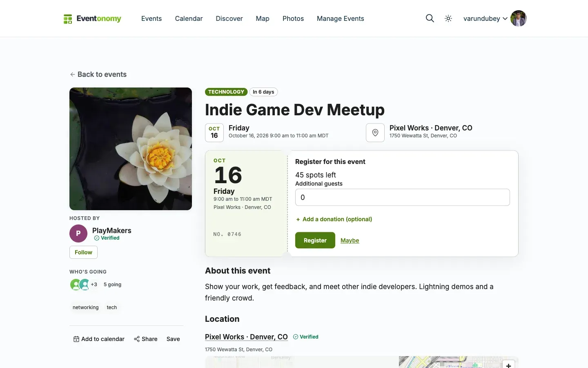The width and height of the screenshot is (588, 368).
Task: Click the location pin icon
Action: click(x=375, y=132)
